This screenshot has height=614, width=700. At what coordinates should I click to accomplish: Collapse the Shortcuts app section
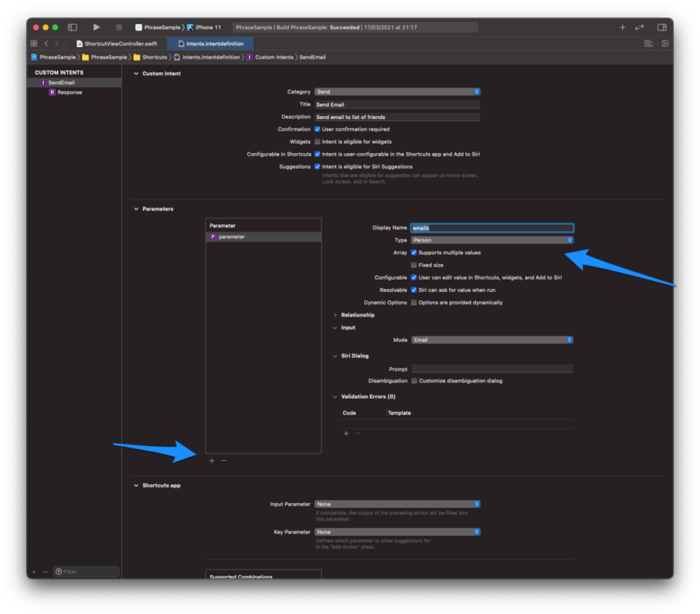click(136, 485)
